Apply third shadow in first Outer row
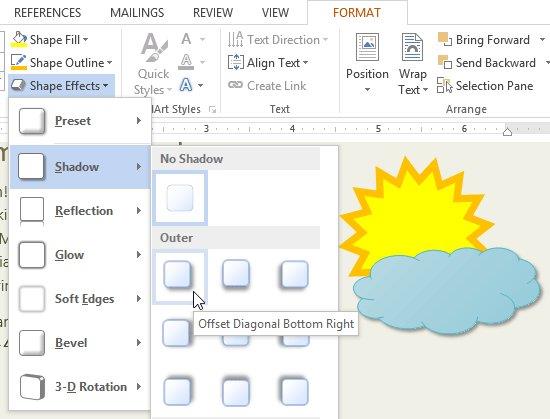This screenshot has height=419, width=550. tap(294, 274)
